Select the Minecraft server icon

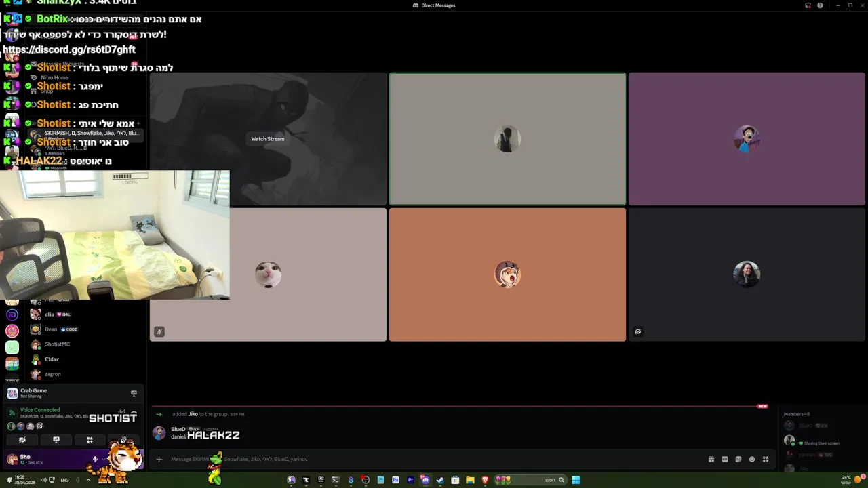click(12, 363)
